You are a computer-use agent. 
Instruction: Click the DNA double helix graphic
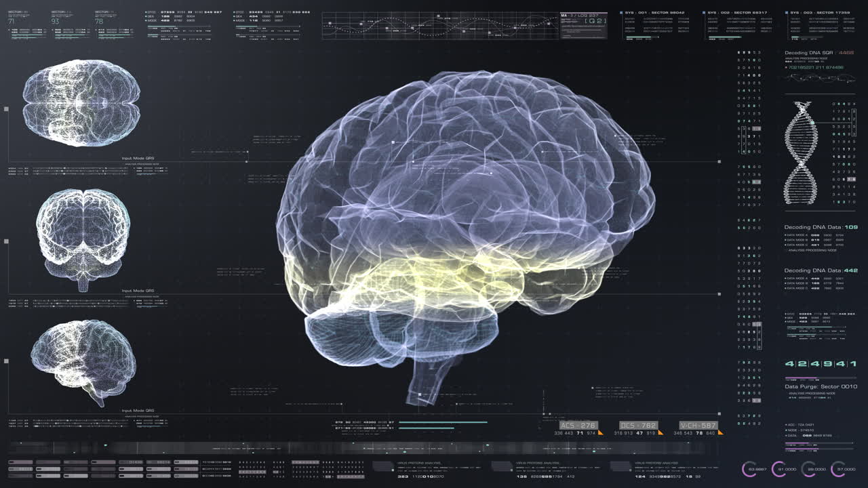[800, 152]
